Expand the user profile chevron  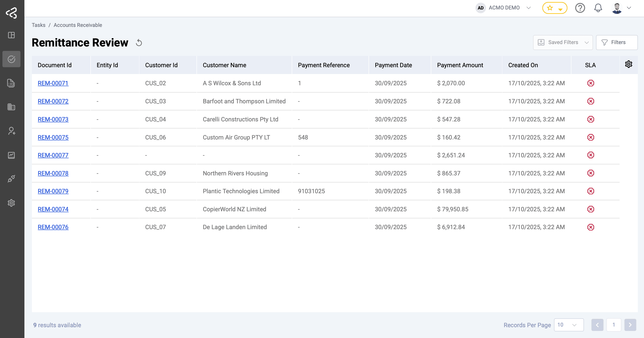pos(629,8)
